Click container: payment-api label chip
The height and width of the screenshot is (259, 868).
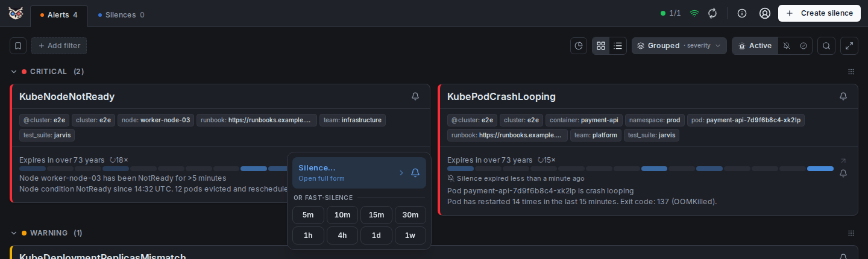point(584,120)
